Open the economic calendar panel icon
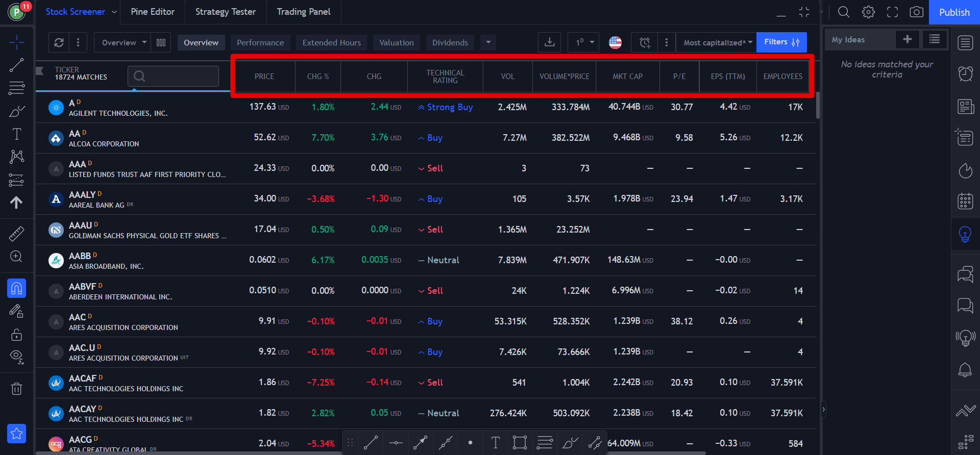Screen dimensions: 980x455 click(x=965, y=201)
